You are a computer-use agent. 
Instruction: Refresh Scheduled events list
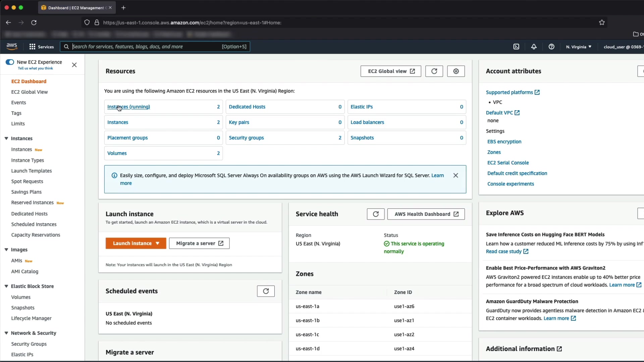pos(266,291)
